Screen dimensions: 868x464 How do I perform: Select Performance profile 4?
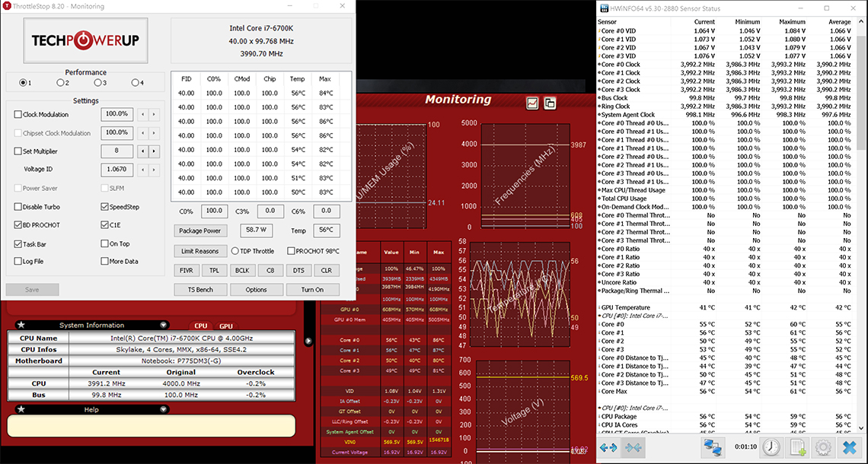pyautogui.click(x=135, y=83)
